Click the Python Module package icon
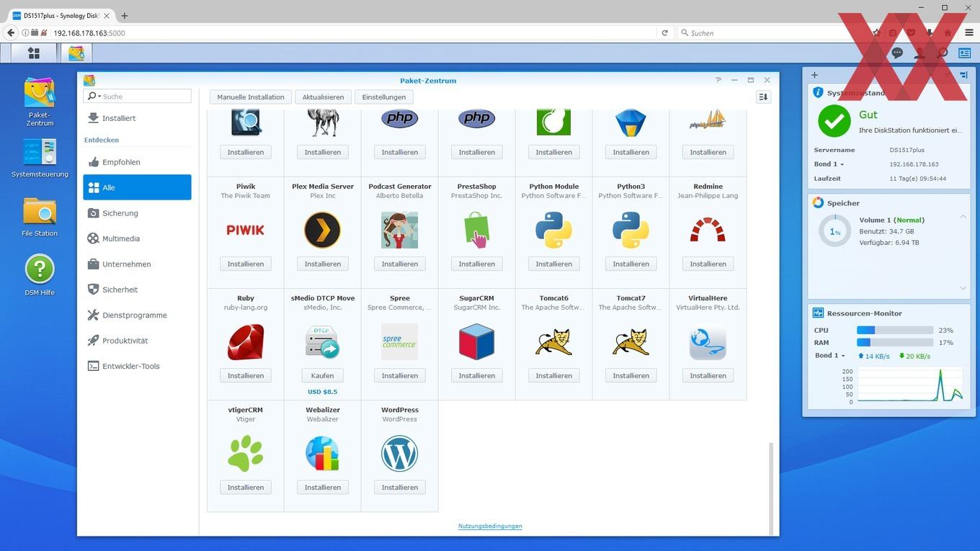Image resolution: width=980 pixels, height=551 pixels. point(554,230)
